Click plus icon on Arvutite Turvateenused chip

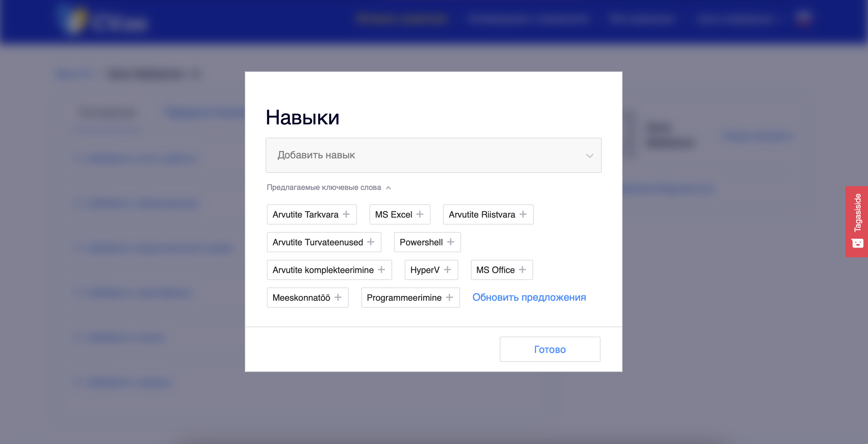click(371, 242)
